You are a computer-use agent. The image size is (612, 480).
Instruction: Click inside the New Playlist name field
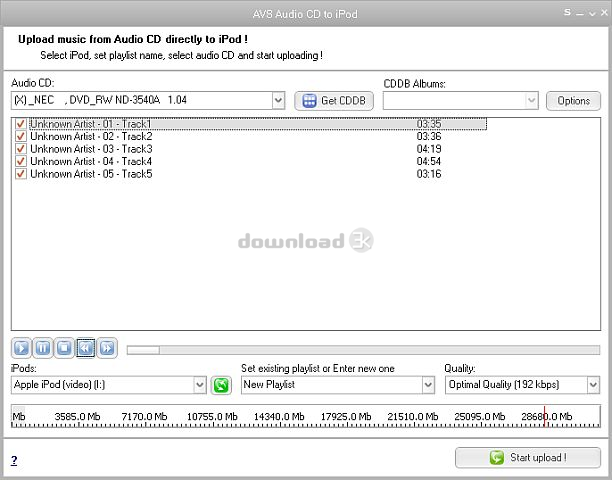[x=332, y=385]
